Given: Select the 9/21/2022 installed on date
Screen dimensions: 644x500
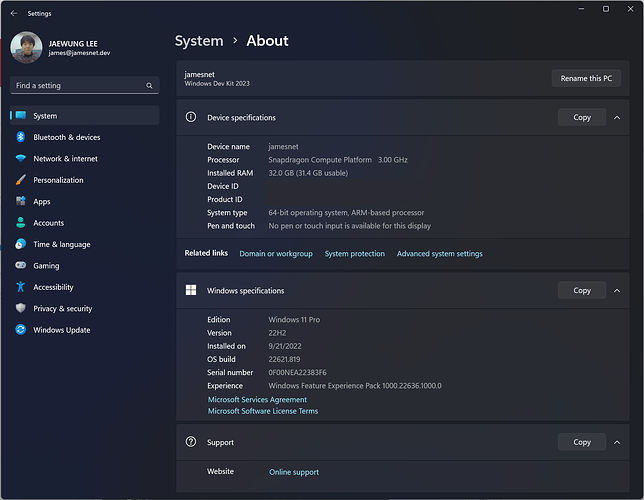Looking at the screenshot, I should click(285, 346).
